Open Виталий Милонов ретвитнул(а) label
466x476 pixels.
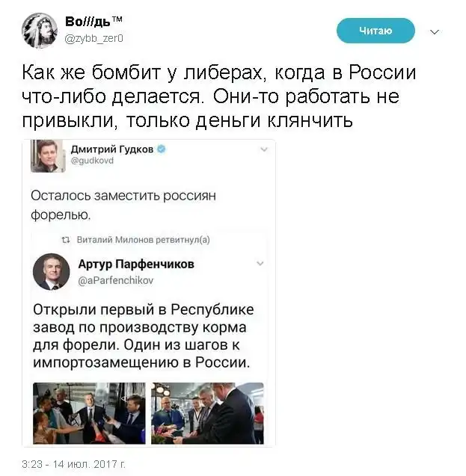point(143,240)
